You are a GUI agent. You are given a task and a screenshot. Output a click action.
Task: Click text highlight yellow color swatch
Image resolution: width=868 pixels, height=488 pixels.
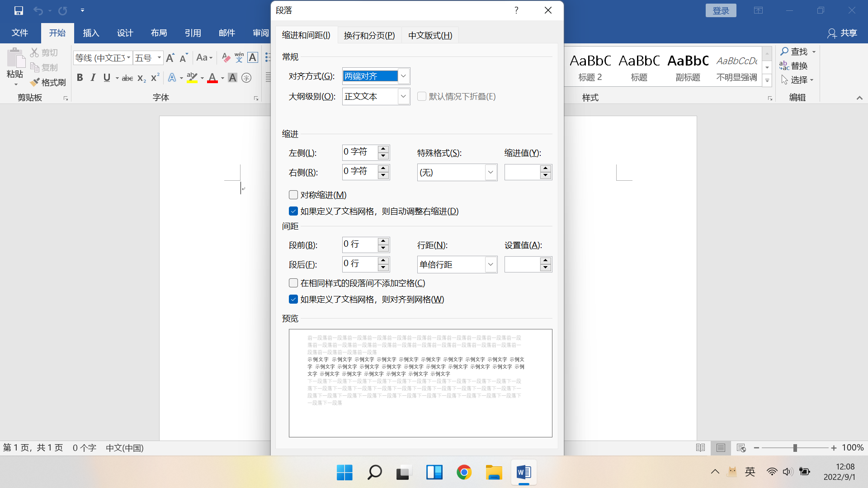tap(192, 78)
